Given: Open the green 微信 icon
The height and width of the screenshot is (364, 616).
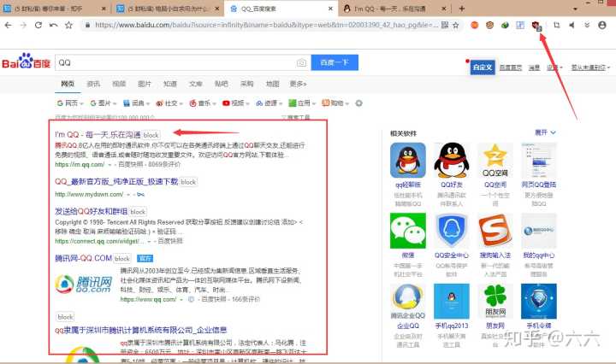Looking at the screenshot, I should 408,231.
